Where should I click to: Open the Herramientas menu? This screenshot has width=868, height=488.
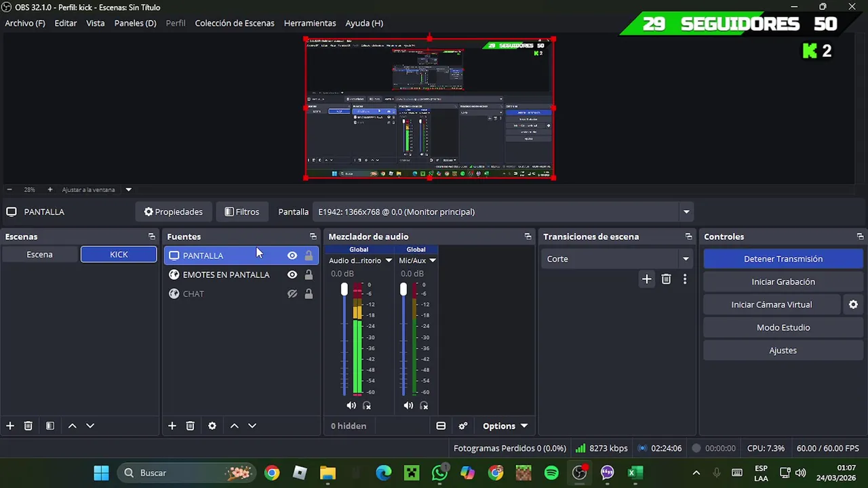coord(310,23)
